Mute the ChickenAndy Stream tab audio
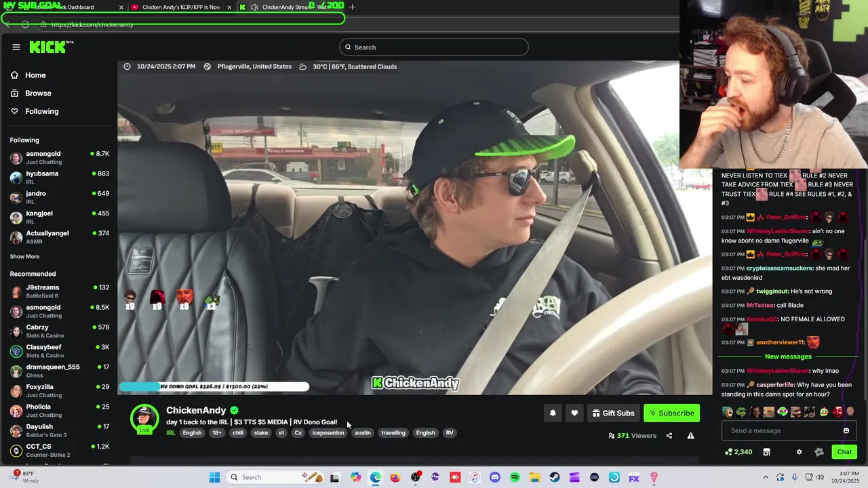Screen dimensions: 868x488 coord(254,7)
